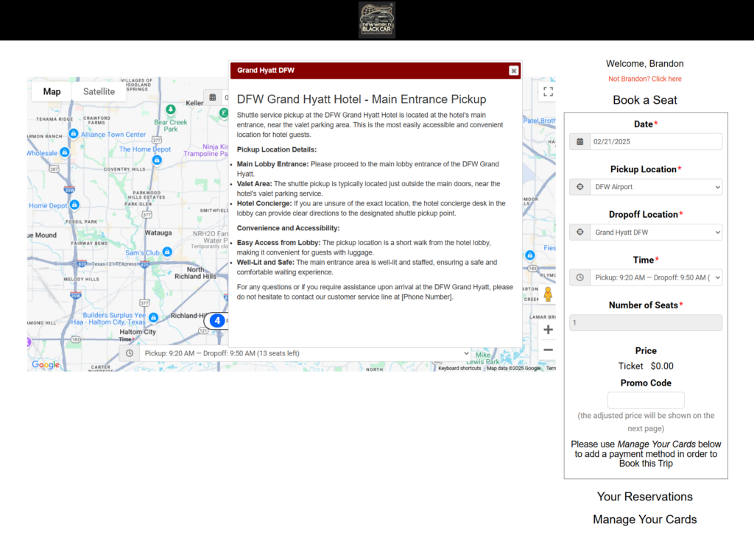Click the Promo Code input field
The width and height of the screenshot is (754, 560).
tap(646, 400)
